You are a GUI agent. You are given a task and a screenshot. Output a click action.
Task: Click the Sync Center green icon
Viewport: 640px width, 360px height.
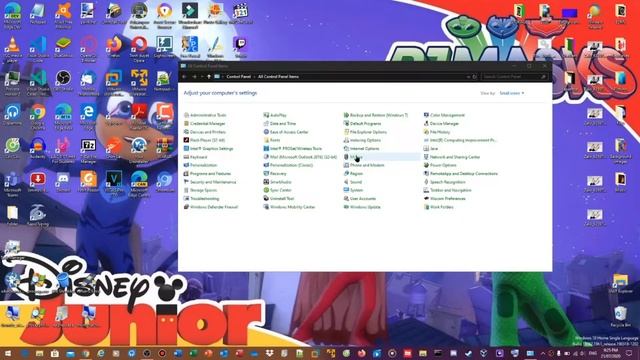click(266, 190)
